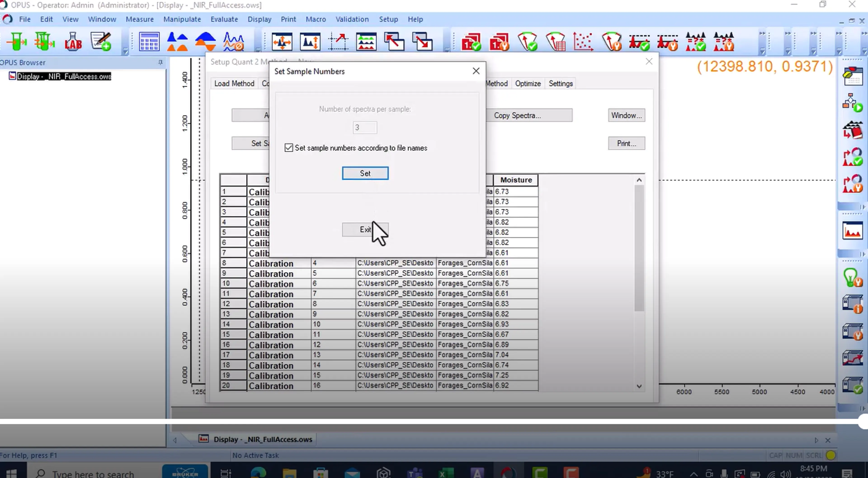Click the red scatter plot icon
The image size is (868, 478).
[x=583, y=42]
